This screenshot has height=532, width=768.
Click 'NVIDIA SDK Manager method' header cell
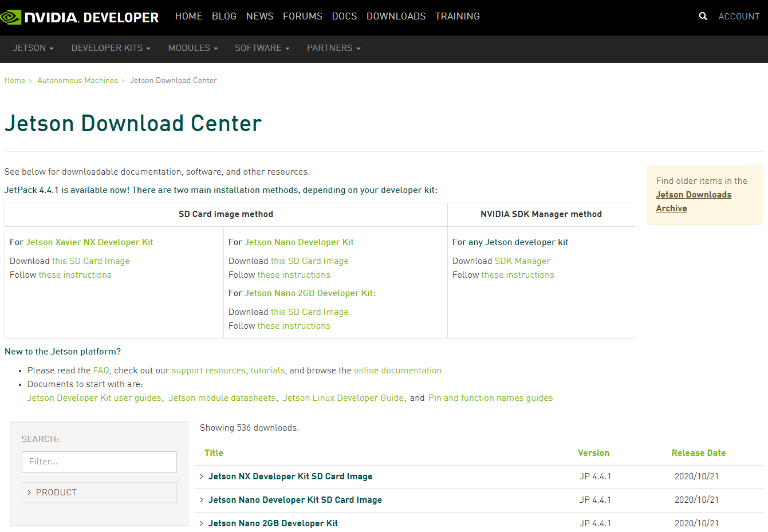(x=541, y=214)
